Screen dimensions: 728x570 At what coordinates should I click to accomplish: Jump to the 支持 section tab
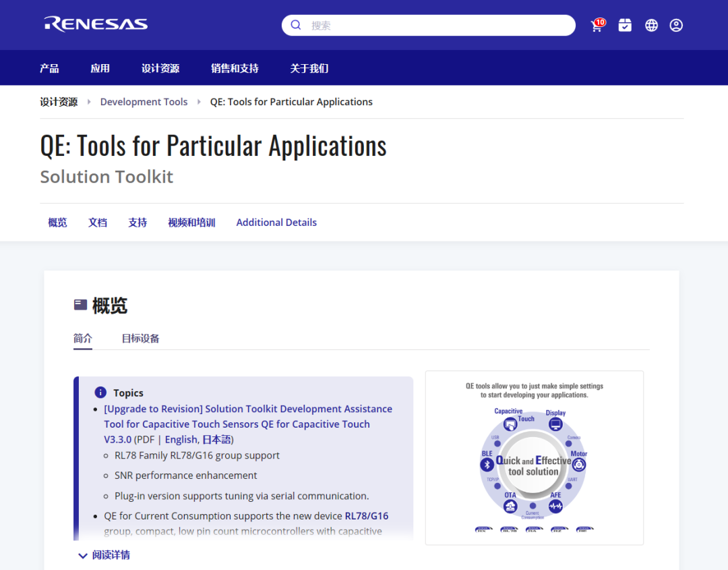pos(138,223)
